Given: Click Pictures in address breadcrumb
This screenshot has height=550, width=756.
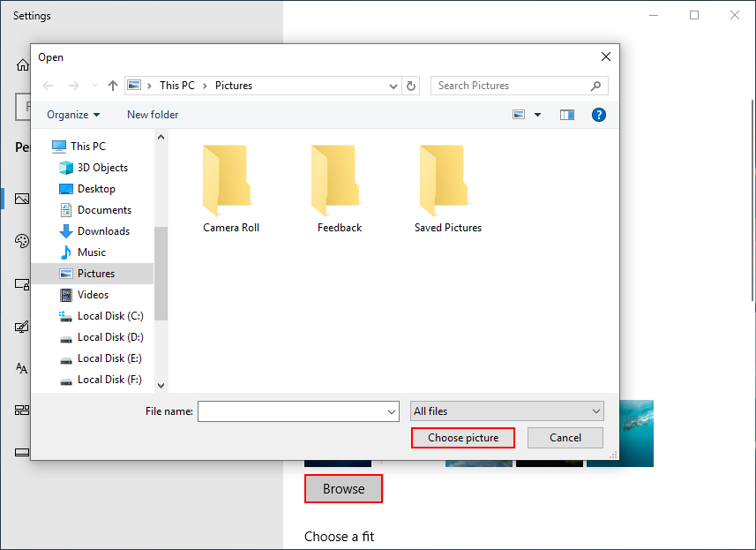Looking at the screenshot, I should [234, 86].
